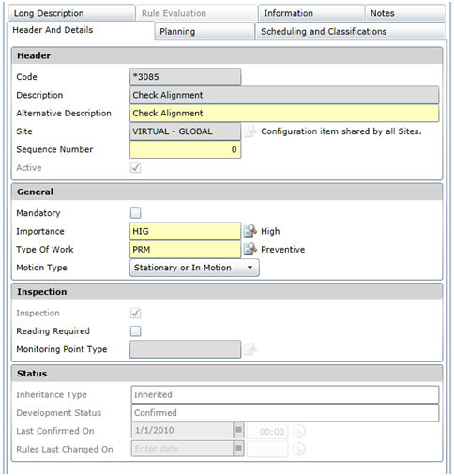
Task: Enable the Reading Required checkbox
Action: point(136,331)
